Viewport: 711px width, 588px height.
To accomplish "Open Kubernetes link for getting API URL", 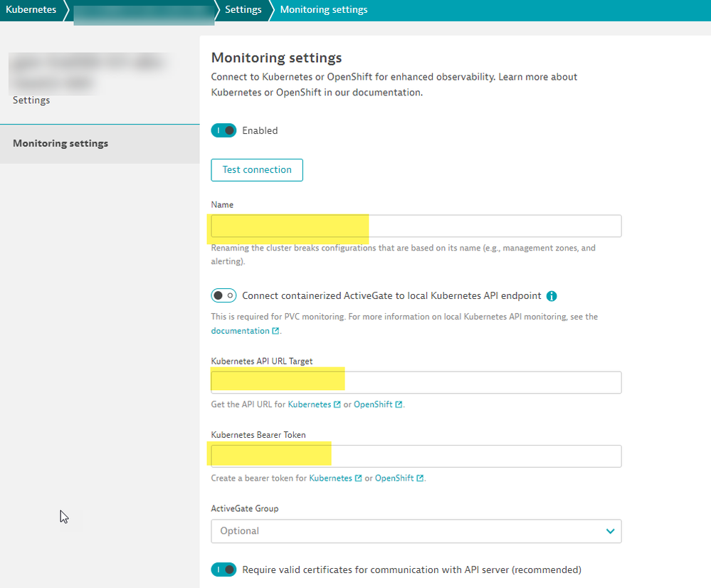I will [x=310, y=404].
